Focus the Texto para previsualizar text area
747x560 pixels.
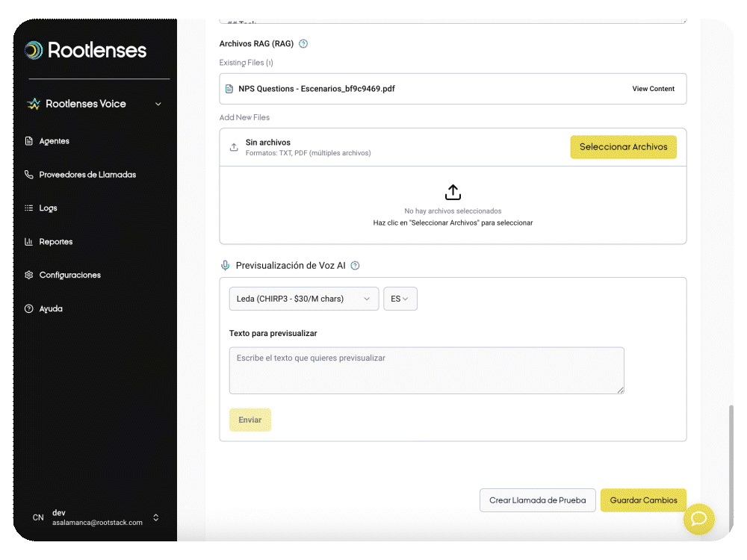coord(426,370)
